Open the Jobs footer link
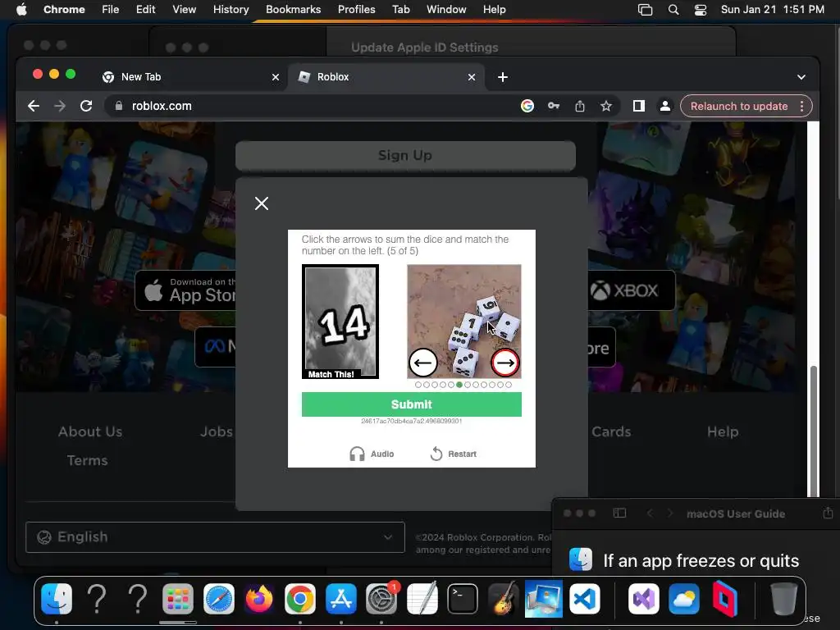Image resolution: width=840 pixels, height=630 pixels. [x=217, y=431]
